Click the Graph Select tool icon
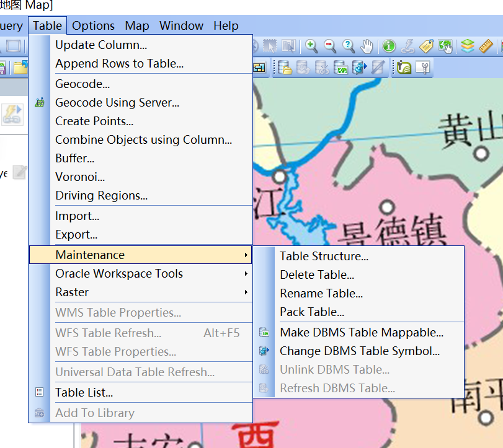The image size is (503, 448). (288, 46)
